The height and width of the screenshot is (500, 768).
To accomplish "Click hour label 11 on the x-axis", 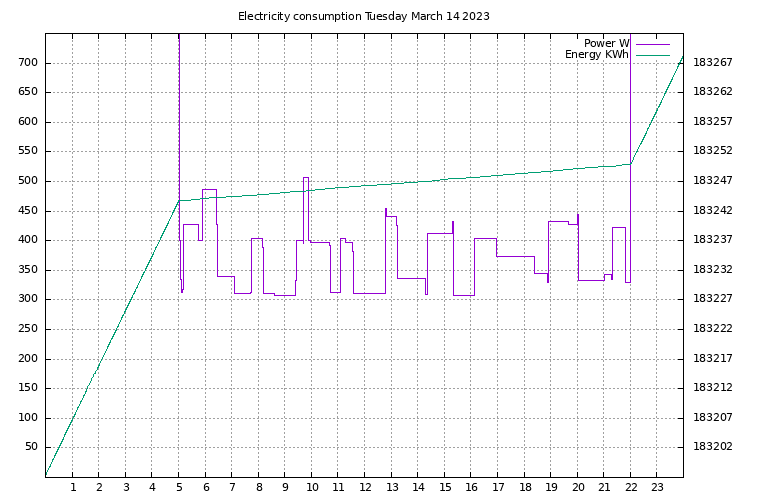I will tap(338, 487).
